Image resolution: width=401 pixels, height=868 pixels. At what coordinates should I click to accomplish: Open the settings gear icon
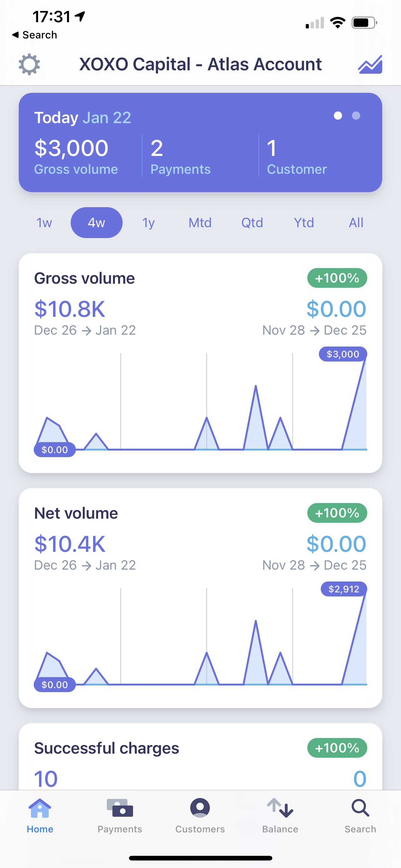coord(29,64)
